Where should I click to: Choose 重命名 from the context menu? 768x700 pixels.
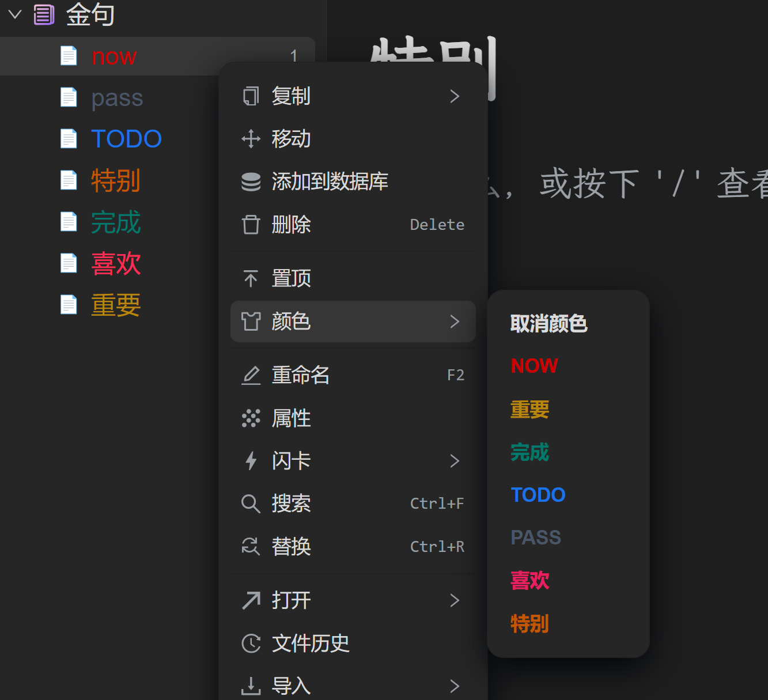[353, 375]
